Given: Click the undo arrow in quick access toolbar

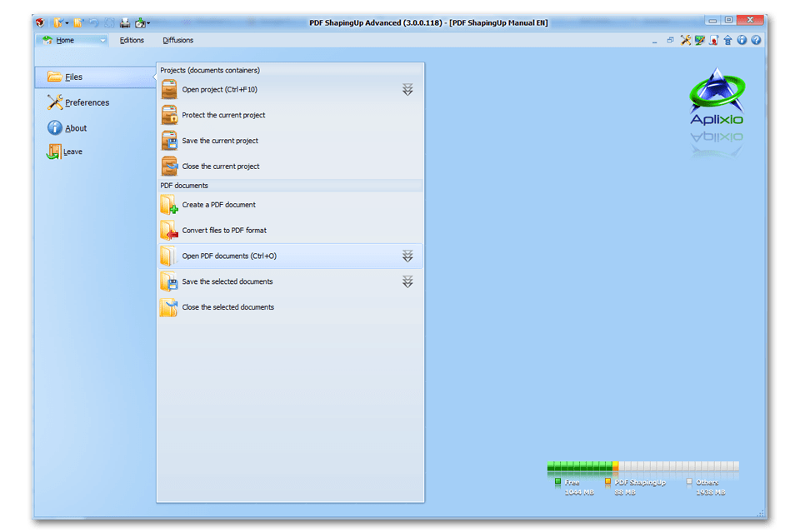Looking at the screenshot, I should click(x=94, y=22).
